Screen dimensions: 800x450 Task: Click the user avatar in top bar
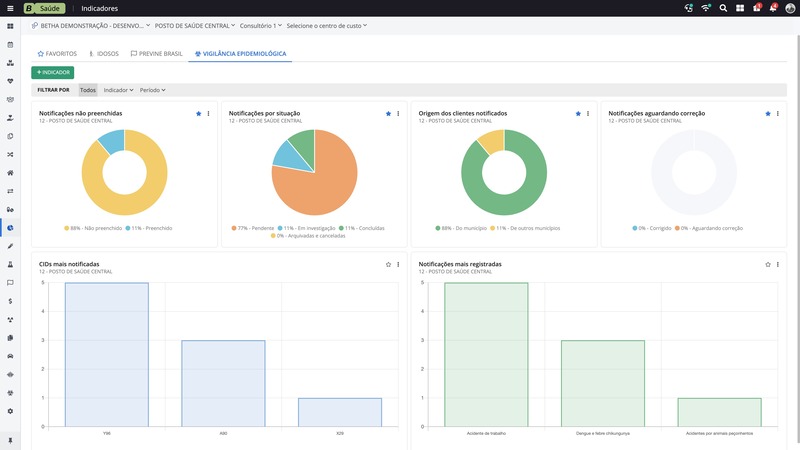click(790, 7)
